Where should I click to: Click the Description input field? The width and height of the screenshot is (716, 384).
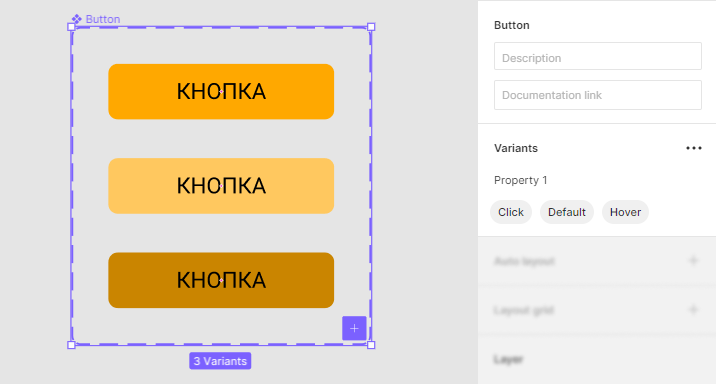598,56
